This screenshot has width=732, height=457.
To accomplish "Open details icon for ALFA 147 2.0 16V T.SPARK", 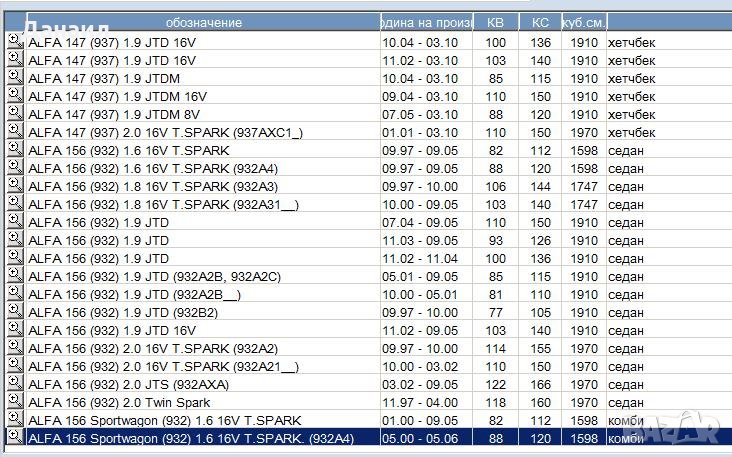I will coord(14,131).
